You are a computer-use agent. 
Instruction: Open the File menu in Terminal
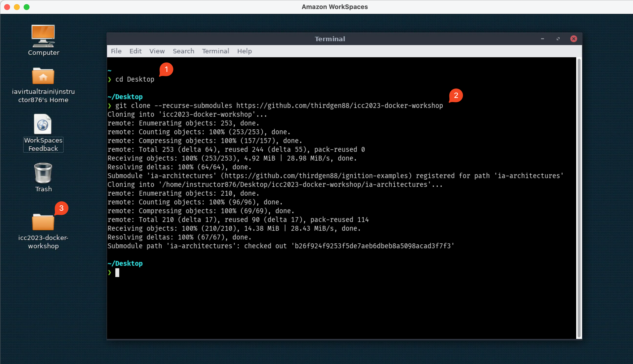tap(116, 51)
